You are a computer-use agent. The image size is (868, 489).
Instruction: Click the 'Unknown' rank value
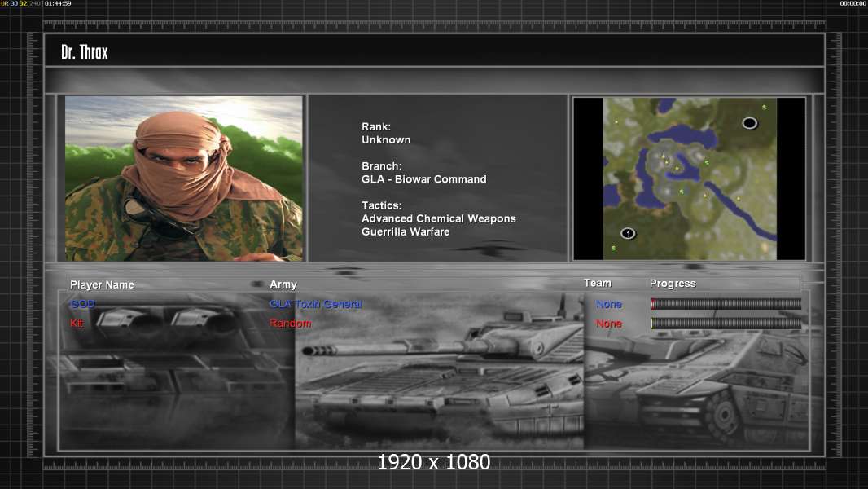(x=386, y=140)
